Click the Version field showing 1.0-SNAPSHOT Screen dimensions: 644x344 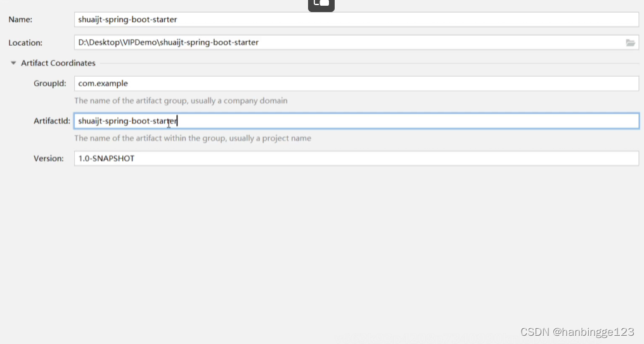pyautogui.click(x=355, y=158)
